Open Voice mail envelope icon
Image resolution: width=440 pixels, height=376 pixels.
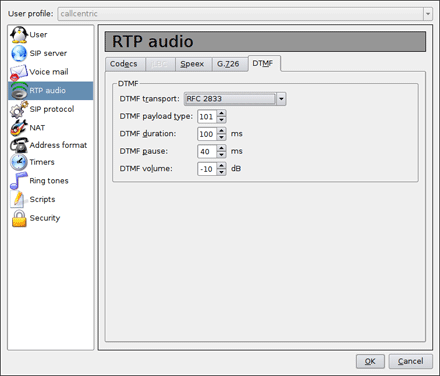(19, 72)
